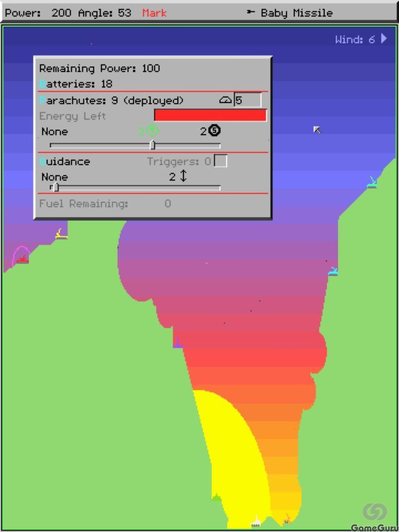Click the wind direction arrow
The height and width of the screenshot is (532, 399).
384,38
